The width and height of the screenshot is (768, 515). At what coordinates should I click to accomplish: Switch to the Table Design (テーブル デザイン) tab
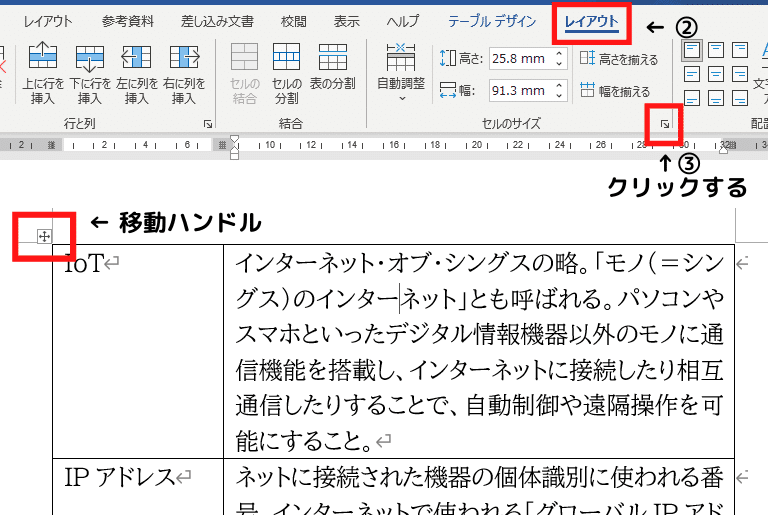click(x=492, y=22)
